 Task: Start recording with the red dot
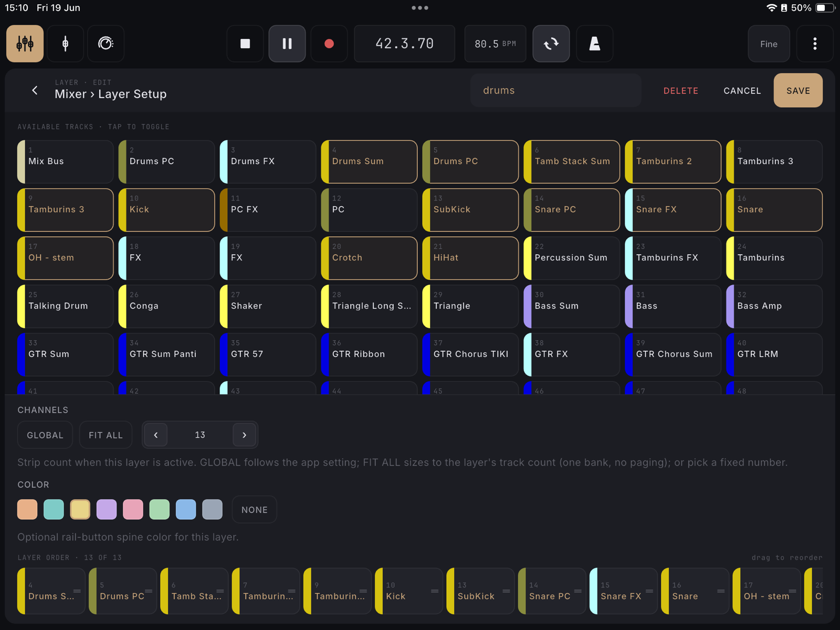(x=329, y=44)
